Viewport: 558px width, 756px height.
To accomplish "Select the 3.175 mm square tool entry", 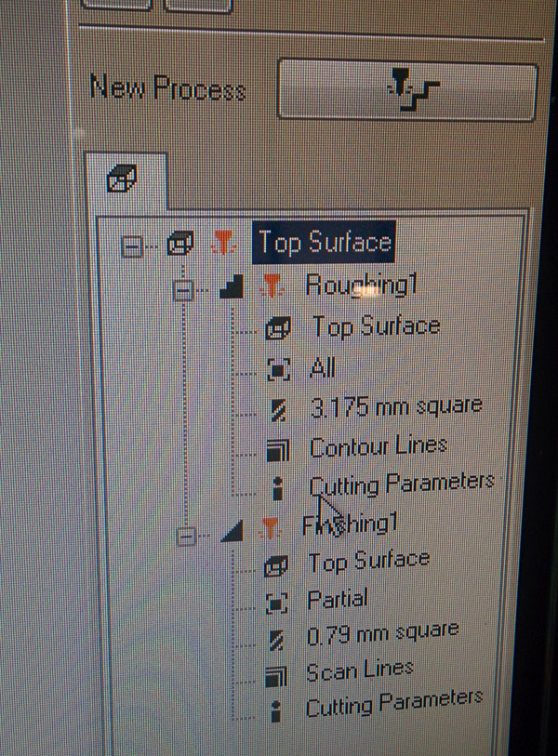I will [396, 407].
